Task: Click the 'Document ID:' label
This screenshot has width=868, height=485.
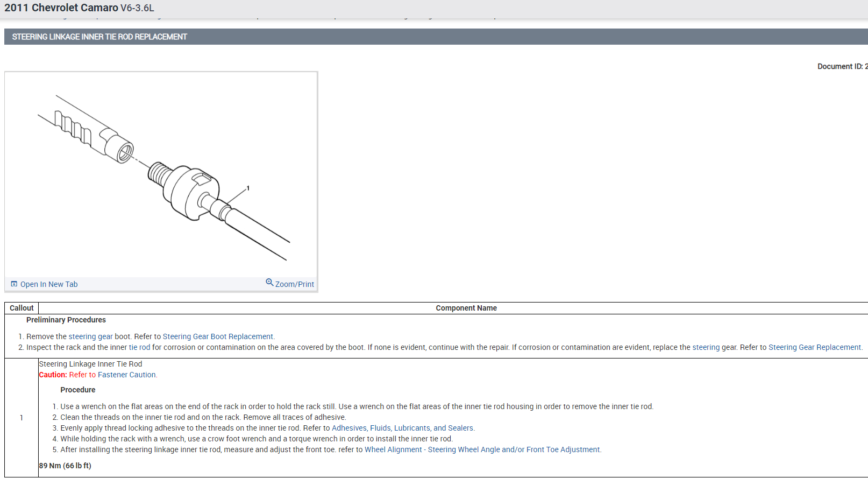Action: pyautogui.click(x=840, y=66)
